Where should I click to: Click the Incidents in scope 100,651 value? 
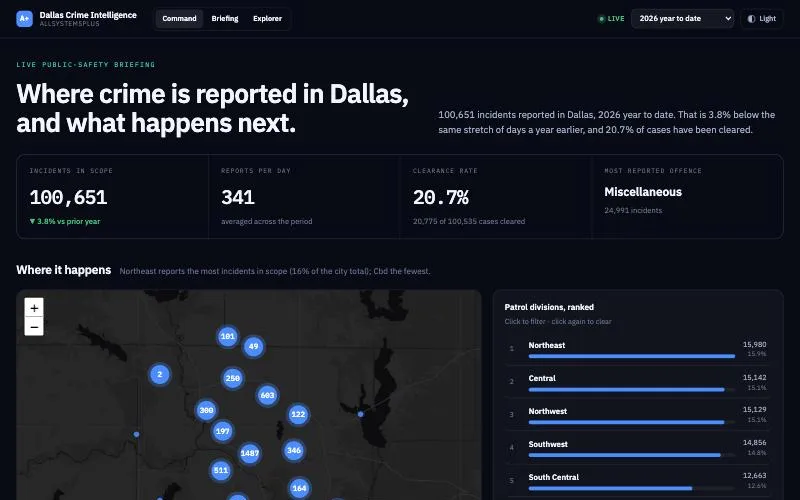68,197
